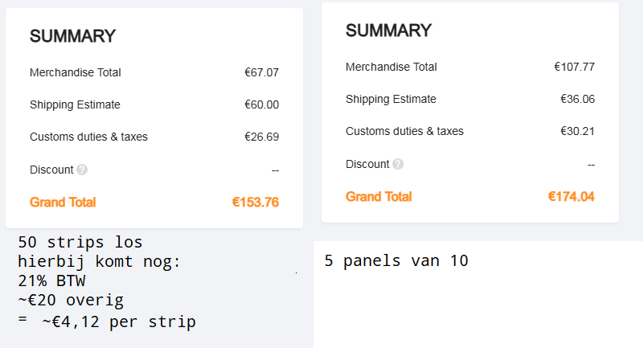
Task: Click the €30.21 customs duties amount
Action: pyautogui.click(x=578, y=131)
